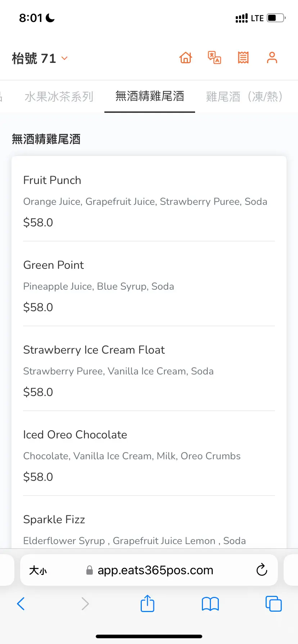Viewport: 298px width, 644px height.
Task: Select the 無酒精雞尾酒 tab
Action: 150,96
